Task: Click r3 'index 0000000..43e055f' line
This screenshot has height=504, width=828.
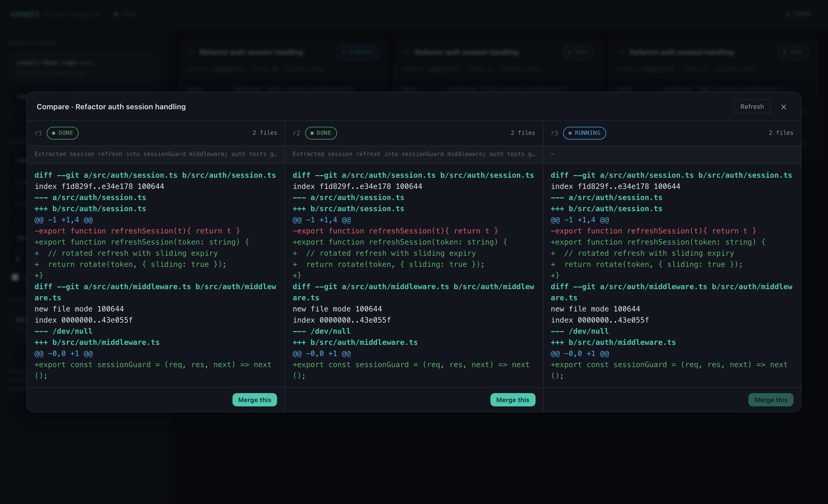Action: (600, 320)
